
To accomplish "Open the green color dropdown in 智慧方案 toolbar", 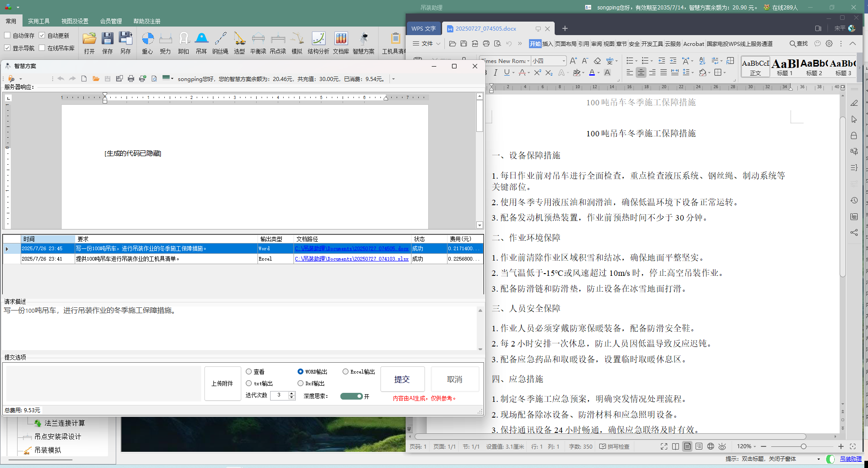I will (172, 78).
